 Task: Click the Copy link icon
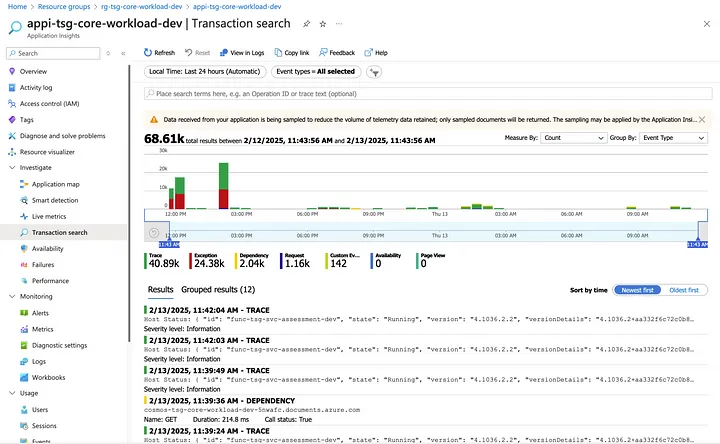pos(278,53)
